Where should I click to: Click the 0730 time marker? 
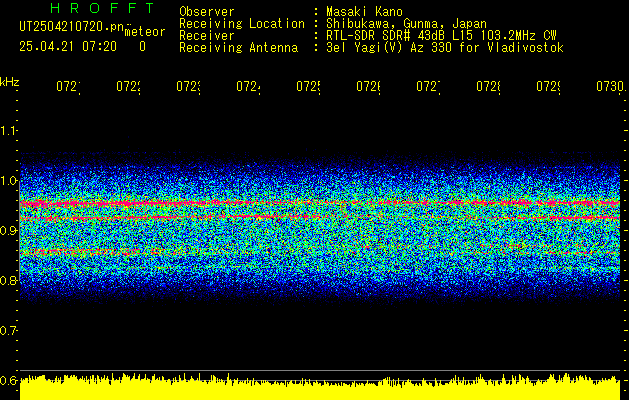[610, 87]
